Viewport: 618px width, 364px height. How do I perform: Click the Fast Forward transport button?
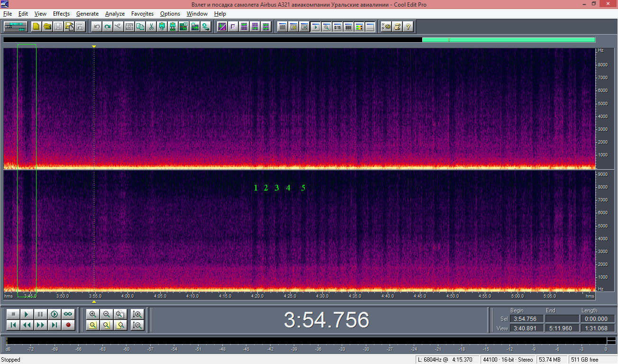pyautogui.click(x=41, y=325)
